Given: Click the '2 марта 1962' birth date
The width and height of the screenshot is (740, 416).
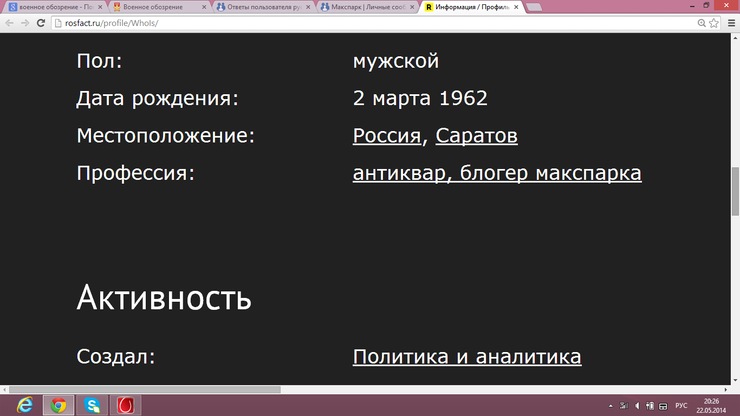Looking at the screenshot, I should pos(420,98).
